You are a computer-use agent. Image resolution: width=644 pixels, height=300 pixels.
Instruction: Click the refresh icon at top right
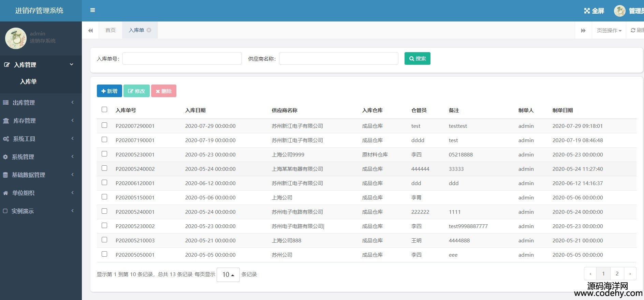click(633, 30)
